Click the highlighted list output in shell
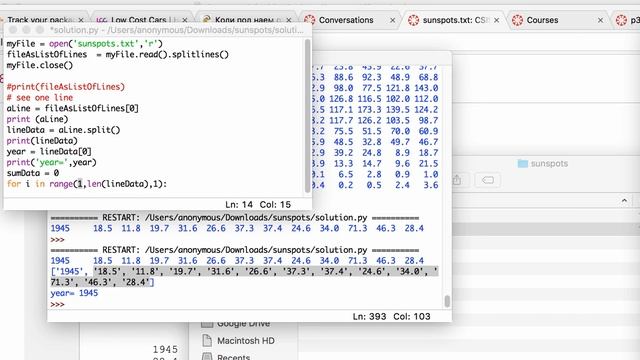The width and height of the screenshot is (640, 360). [244, 277]
